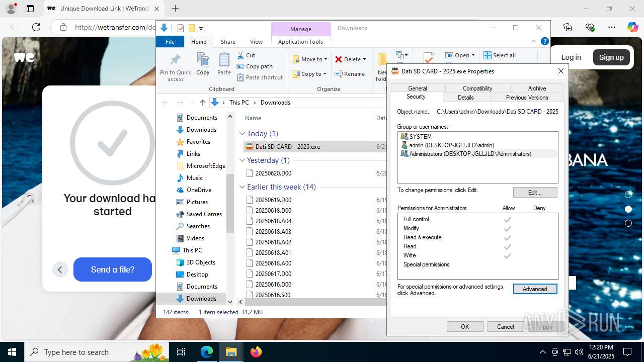Open Searches in navigation pane

pos(198,226)
